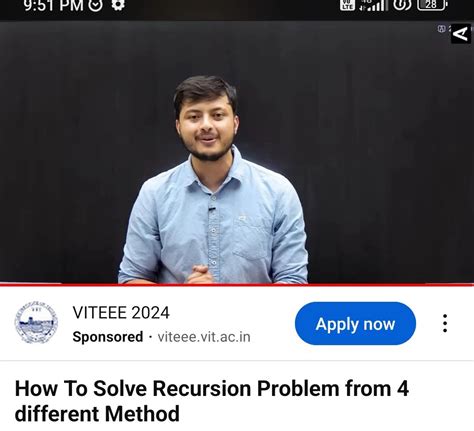Tap the 4G signal strength bars
This screenshot has width=474, height=431.
pyautogui.click(x=374, y=5)
